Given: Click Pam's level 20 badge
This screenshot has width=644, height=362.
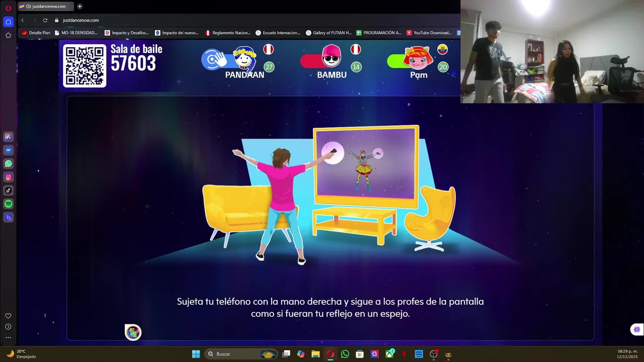Looking at the screenshot, I should tap(443, 67).
